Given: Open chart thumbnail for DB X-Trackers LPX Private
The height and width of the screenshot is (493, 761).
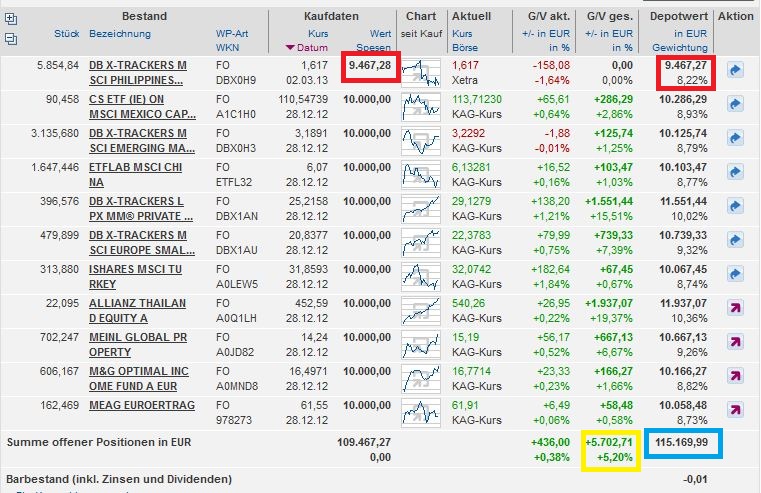Looking at the screenshot, I should (x=421, y=209).
